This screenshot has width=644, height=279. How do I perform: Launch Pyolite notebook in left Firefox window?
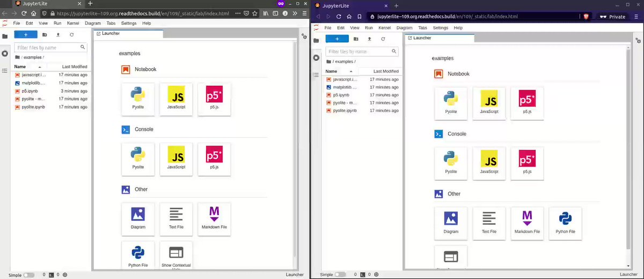(x=138, y=99)
